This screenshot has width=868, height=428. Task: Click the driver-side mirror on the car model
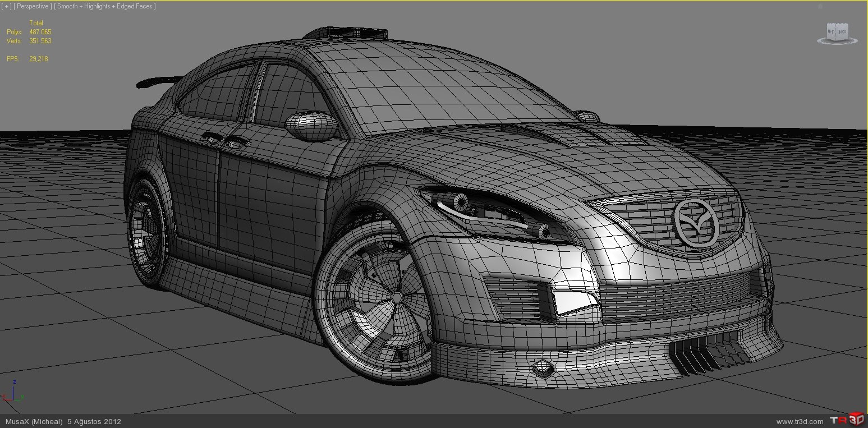(312, 125)
